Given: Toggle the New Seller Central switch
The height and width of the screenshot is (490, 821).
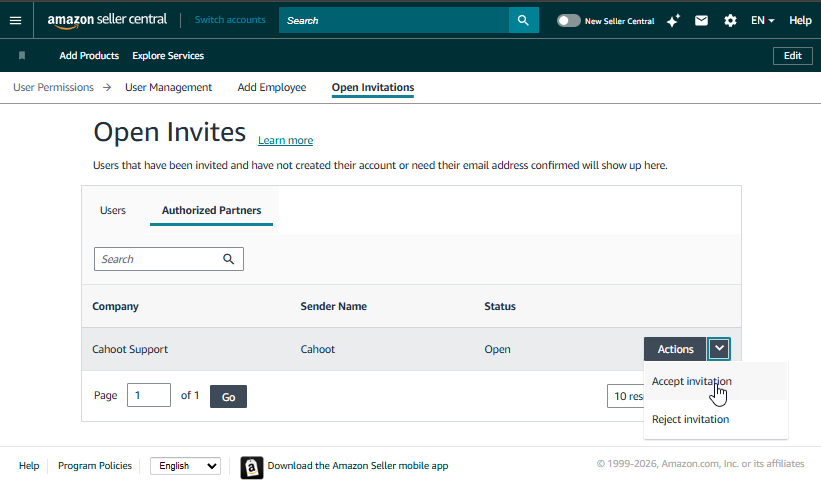Looking at the screenshot, I should (569, 20).
